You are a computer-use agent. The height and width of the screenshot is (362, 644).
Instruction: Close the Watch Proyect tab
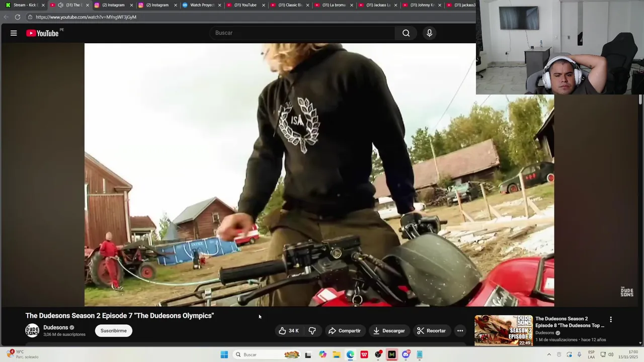pyautogui.click(x=219, y=5)
